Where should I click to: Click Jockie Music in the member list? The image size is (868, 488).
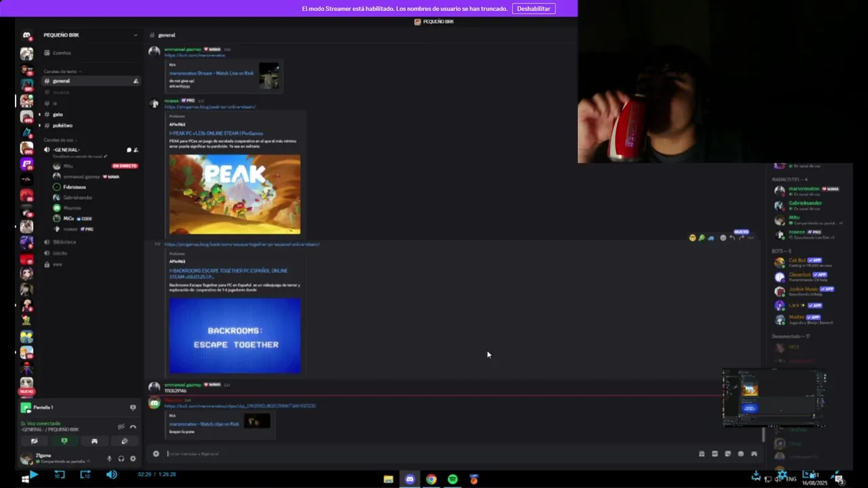[808, 291]
